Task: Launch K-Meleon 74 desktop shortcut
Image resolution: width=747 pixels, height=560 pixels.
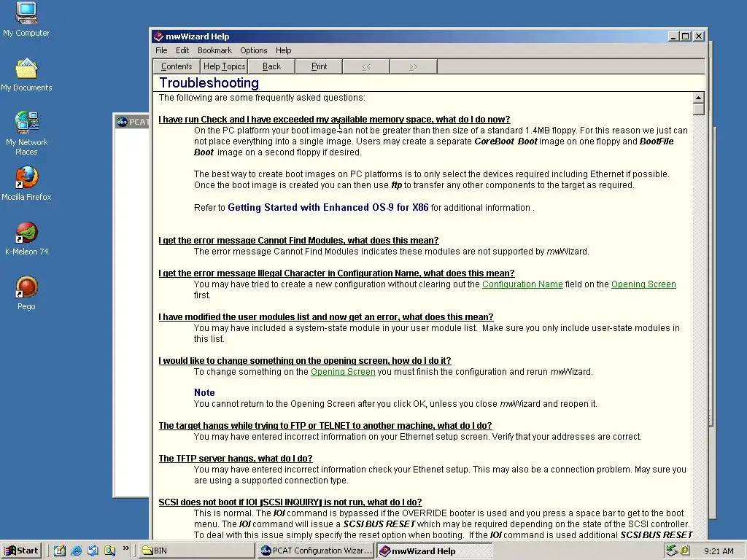Action: [27, 239]
